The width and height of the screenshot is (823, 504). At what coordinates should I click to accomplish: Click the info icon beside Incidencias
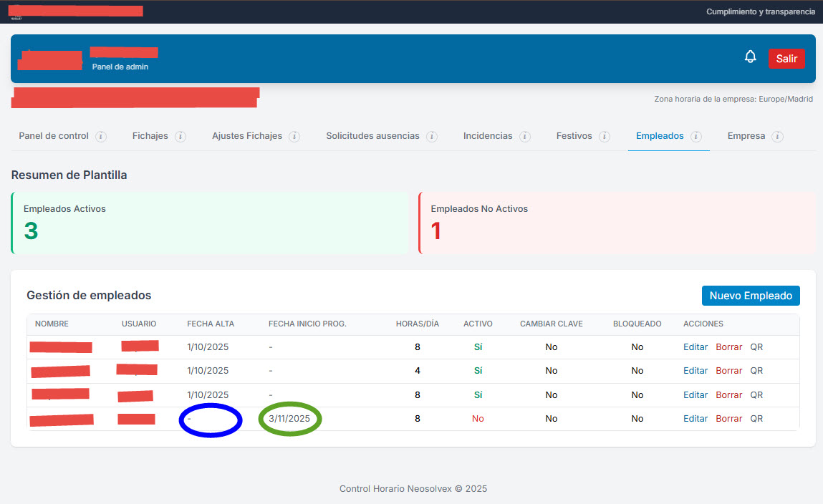click(526, 135)
